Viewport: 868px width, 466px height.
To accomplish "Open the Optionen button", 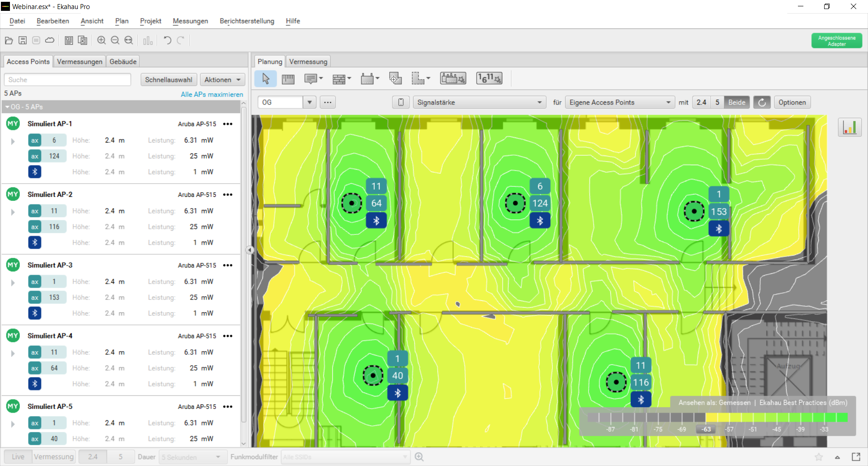I will 792,102.
